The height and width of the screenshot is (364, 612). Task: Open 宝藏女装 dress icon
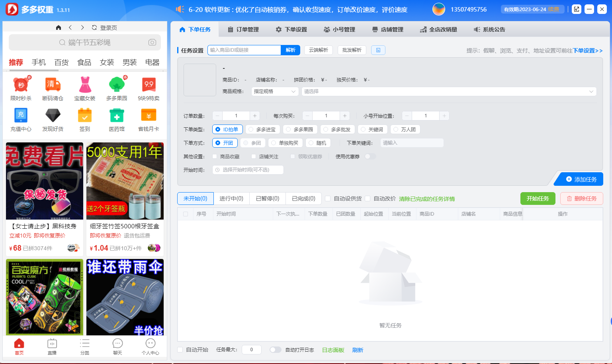coord(85,84)
